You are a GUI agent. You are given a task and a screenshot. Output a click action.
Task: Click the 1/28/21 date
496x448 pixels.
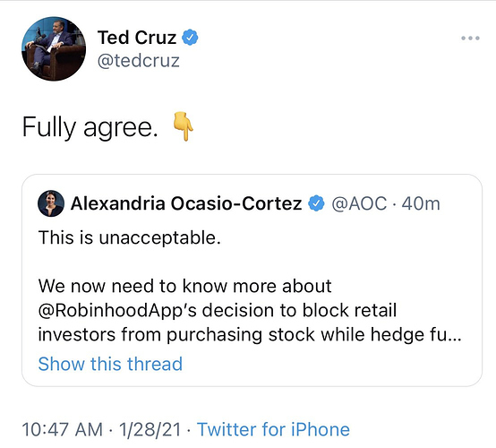coord(150,430)
